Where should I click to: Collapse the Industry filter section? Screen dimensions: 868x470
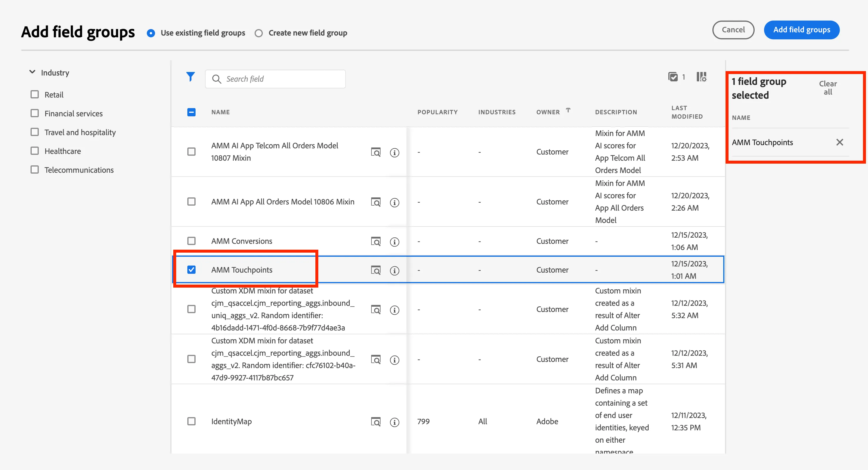32,72
